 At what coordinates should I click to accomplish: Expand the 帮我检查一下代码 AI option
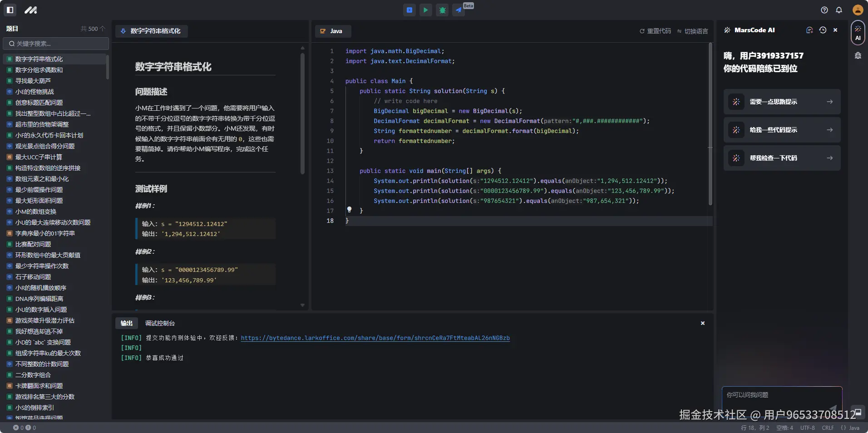point(782,158)
